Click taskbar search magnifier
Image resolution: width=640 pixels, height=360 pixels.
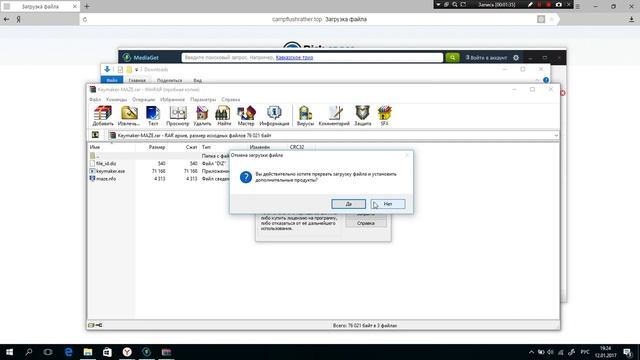coord(29,352)
